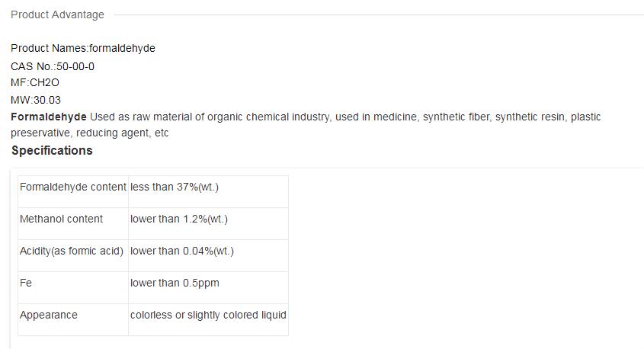Click the 'lower than 1.2%(wt.)' cell

tap(179, 219)
